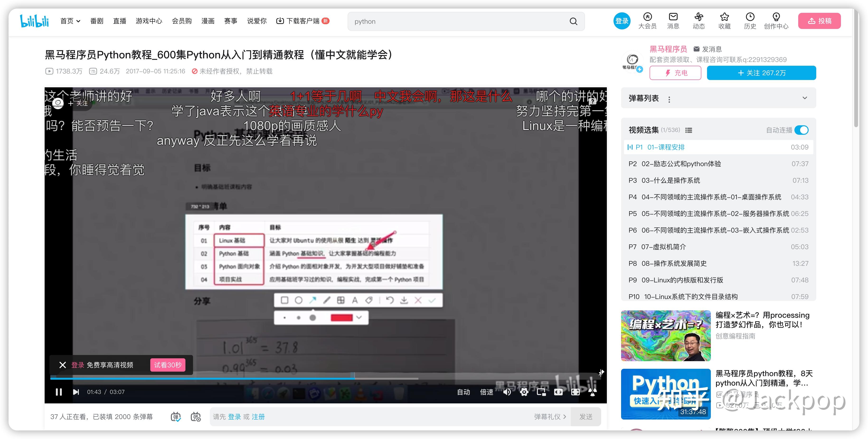
Task: Click 试看30秒 trial button
Action: point(167,365)
